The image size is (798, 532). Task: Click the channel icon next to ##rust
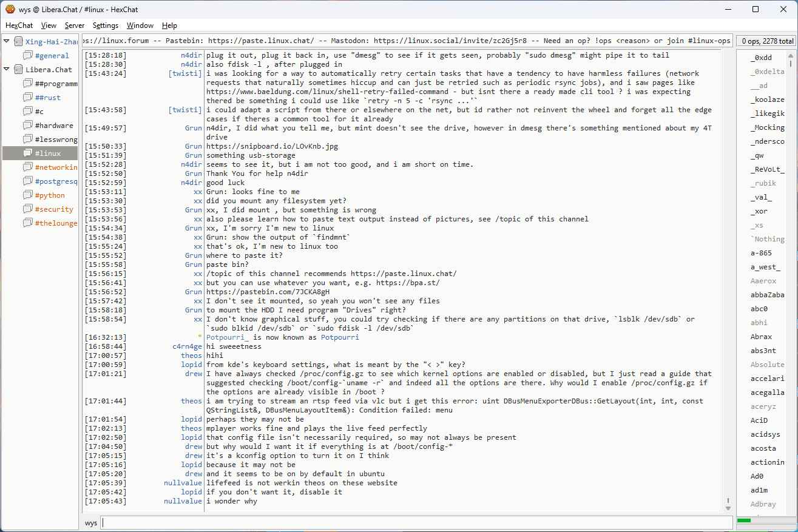(x=28, y=98)
